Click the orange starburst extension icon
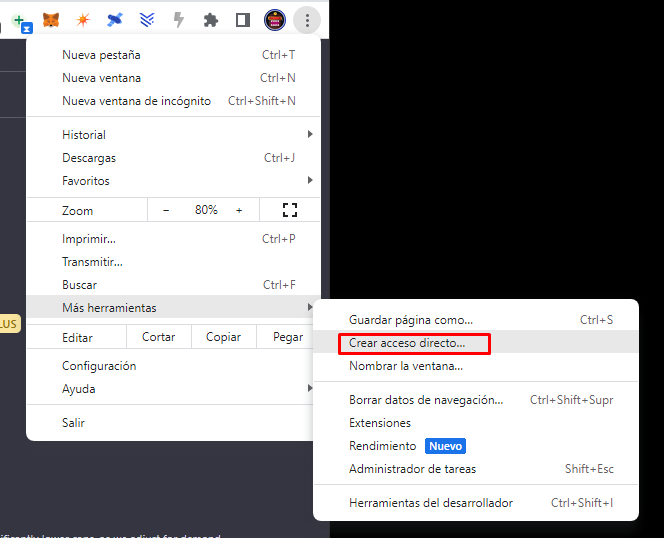The width and height of the screenshot is (664, 538). (x=83, y=20)
